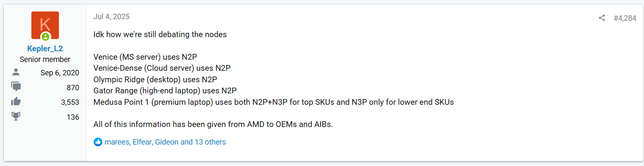Click the reaction score thumbs-up icon
The image size is (644, 166).
pos(16,101)
